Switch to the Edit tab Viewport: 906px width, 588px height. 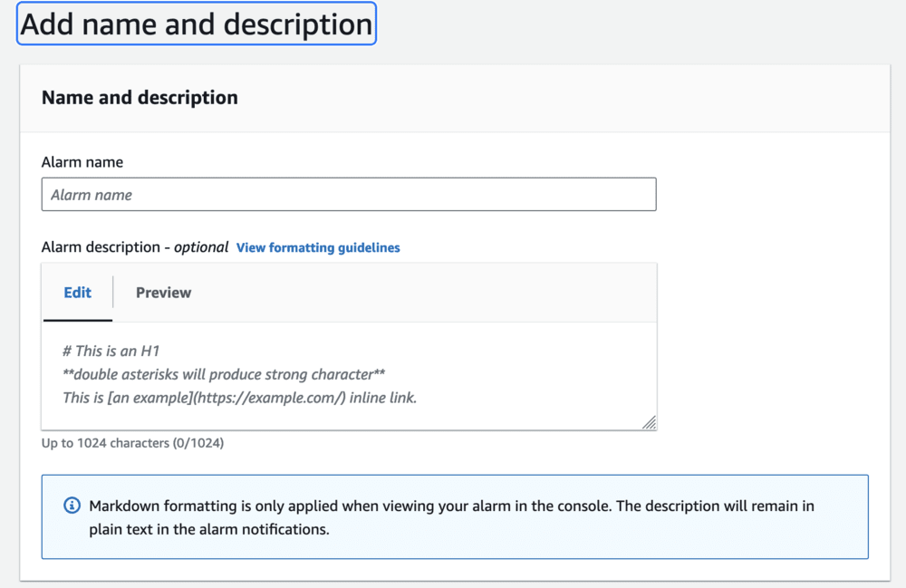click(78, 293)
